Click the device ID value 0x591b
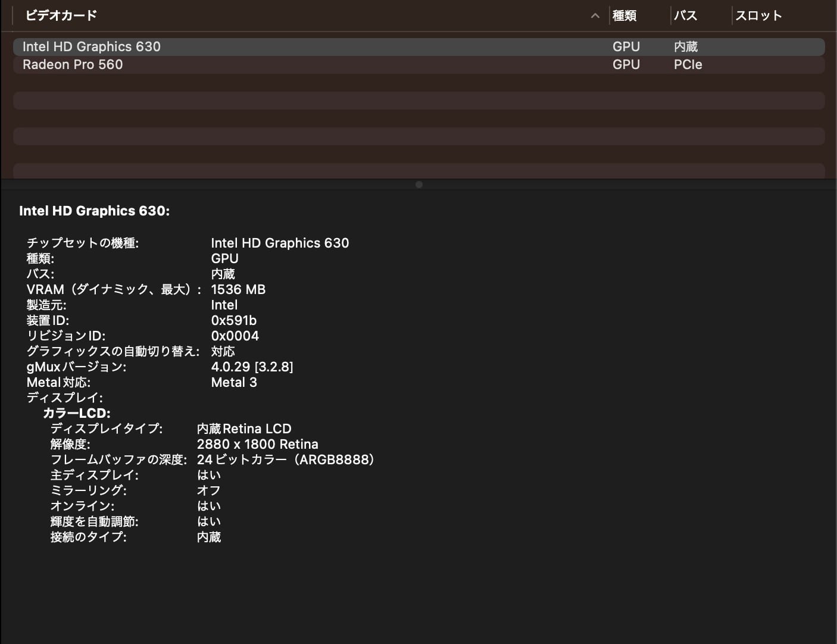This screenshot has width=837, height=644. (x=233, y=320)
